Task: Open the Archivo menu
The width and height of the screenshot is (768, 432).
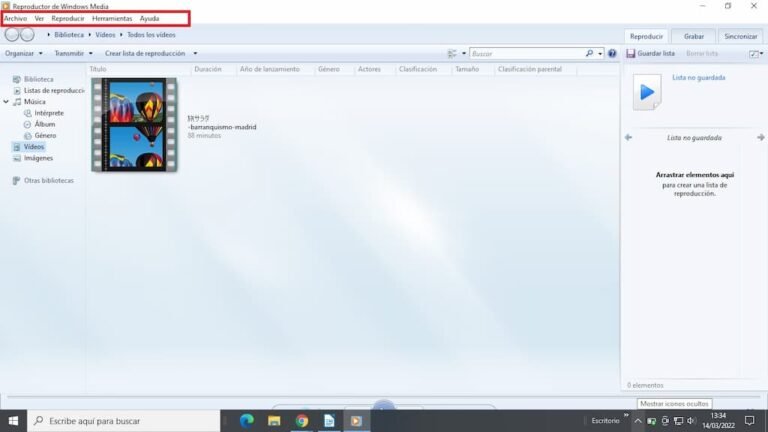Action: click(15, 18)
